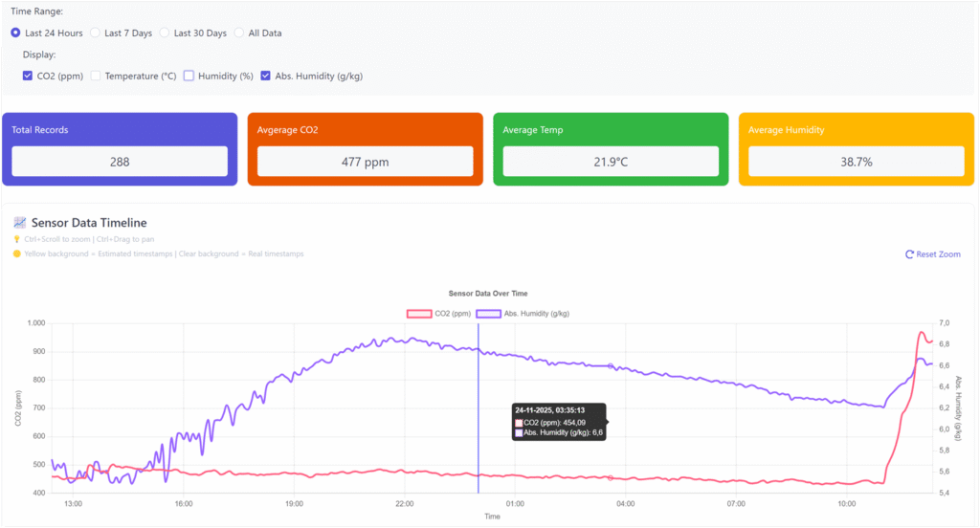Choose the Last 30 Days option
Viewport: 980px width, 528px height.
click(x=165, y=33)
